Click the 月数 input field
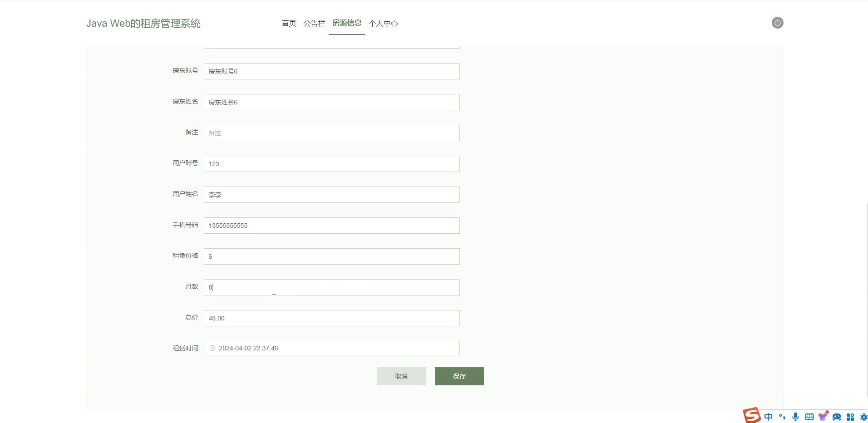This screenshot has height=423, width=868. [332, 287]
